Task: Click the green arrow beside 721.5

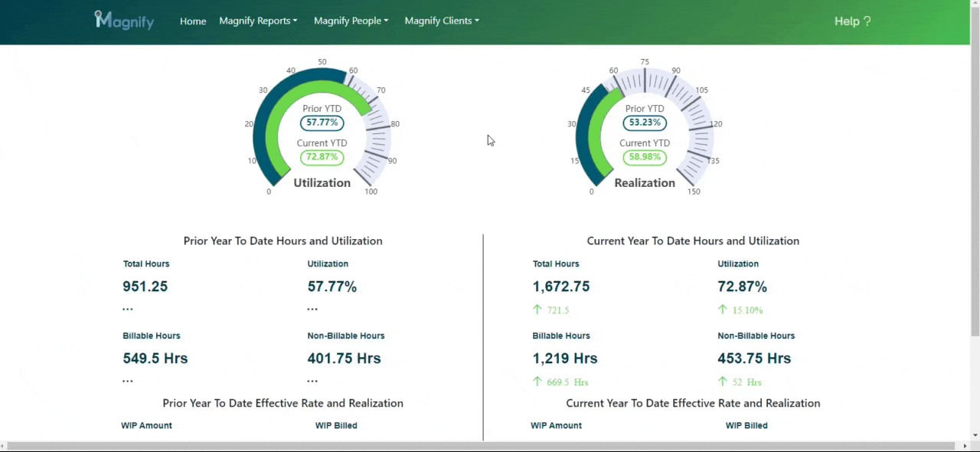Action: (537, 310)
